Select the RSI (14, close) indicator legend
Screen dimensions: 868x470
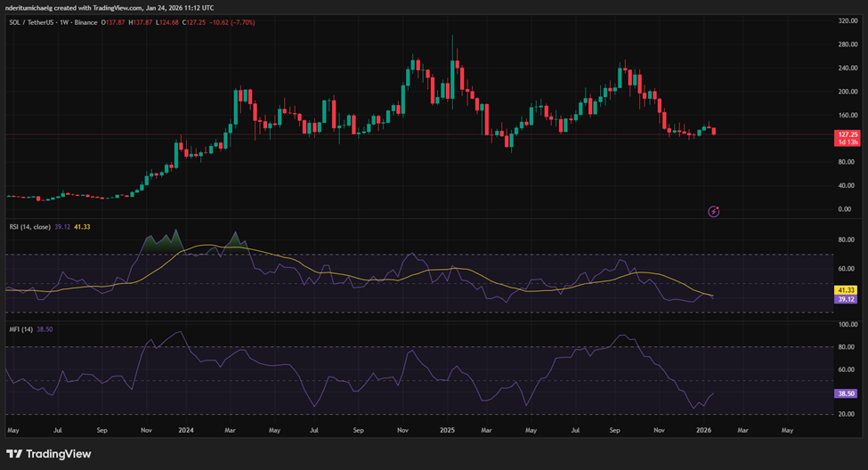coord(30,227)
